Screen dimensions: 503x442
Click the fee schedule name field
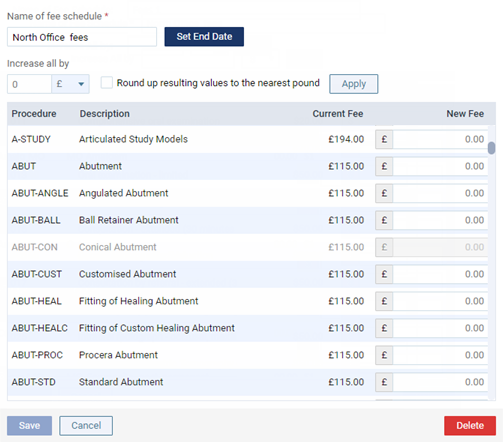point(82,37)
